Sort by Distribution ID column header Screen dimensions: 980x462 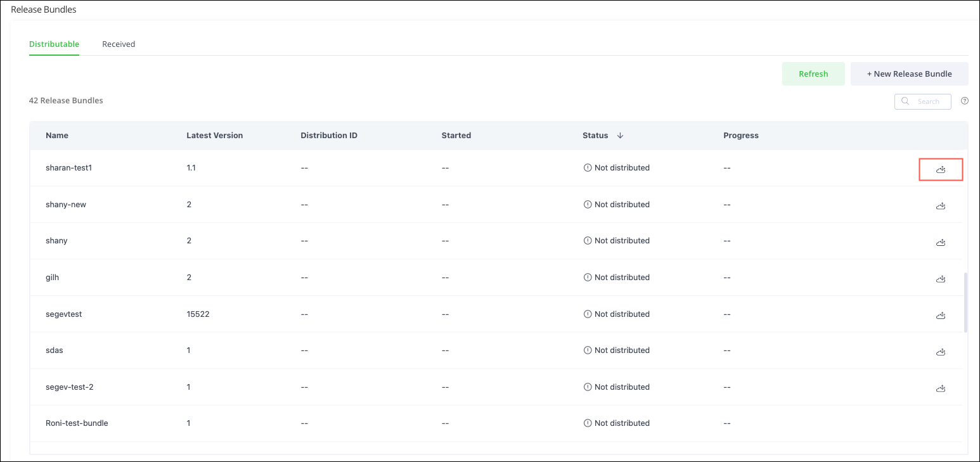click(x=329, y=136)
